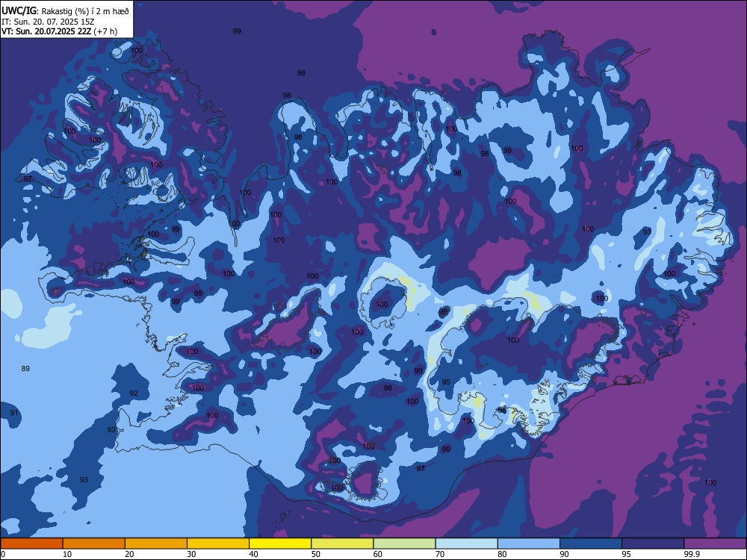Click the legend scale label '99.9'
This screenshot has width=747, height=560.
click(x=691, y=554)
